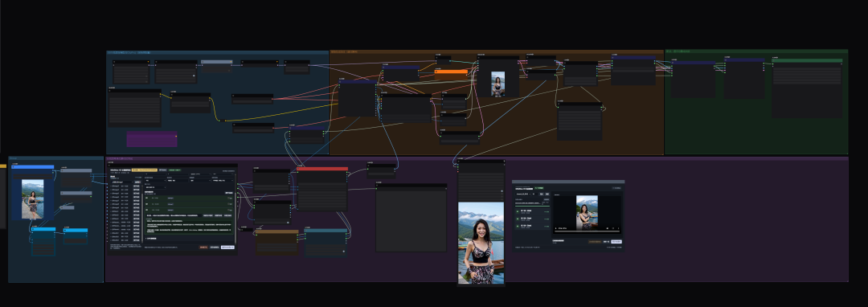Click the collapse dot on the blue image loader node

[14, 166]
